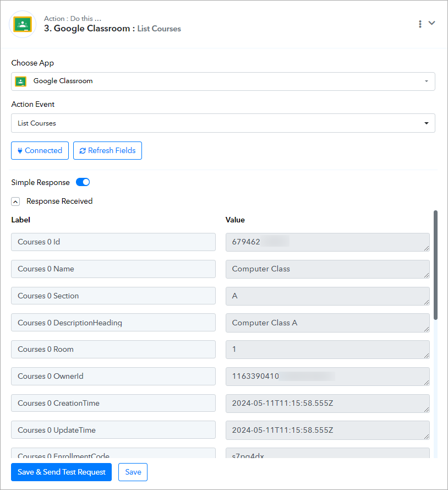Collapse the action step with header chevron
The image size is (448, 490).
pos(431,23)
